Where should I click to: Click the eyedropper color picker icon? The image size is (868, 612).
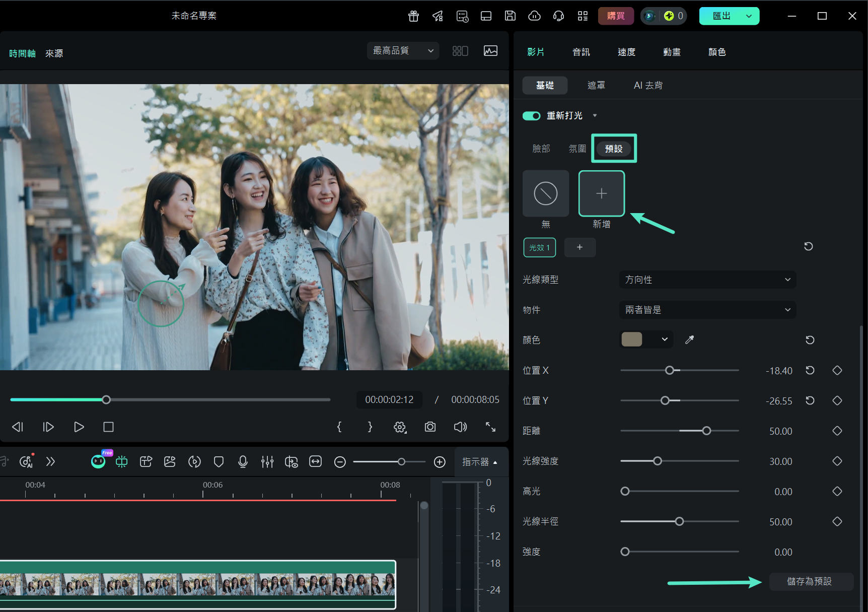[690, 340]
